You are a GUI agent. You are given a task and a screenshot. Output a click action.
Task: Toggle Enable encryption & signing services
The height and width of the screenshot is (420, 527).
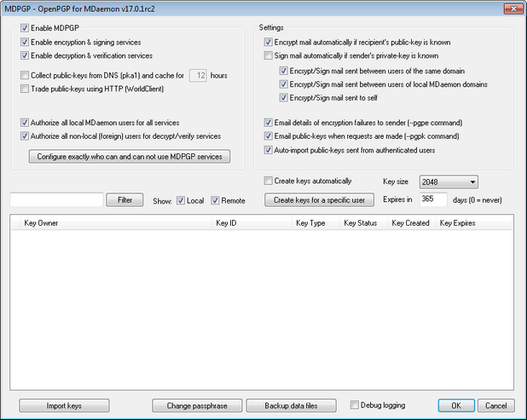(x=25, y=42)
